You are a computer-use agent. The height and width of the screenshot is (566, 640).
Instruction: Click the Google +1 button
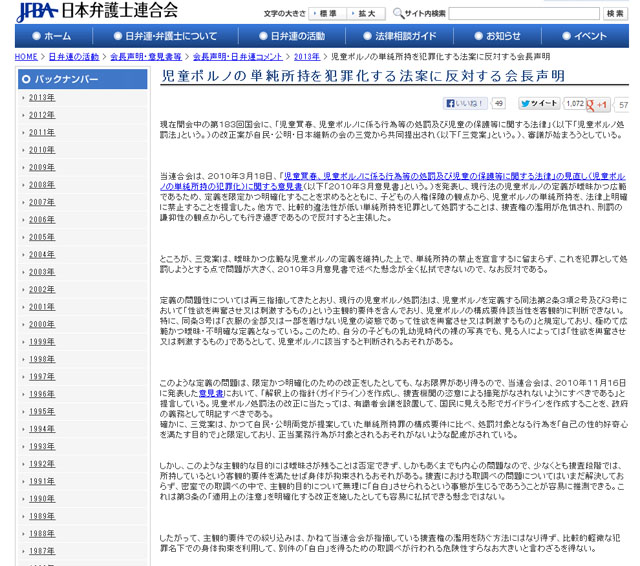click(599, 104)
